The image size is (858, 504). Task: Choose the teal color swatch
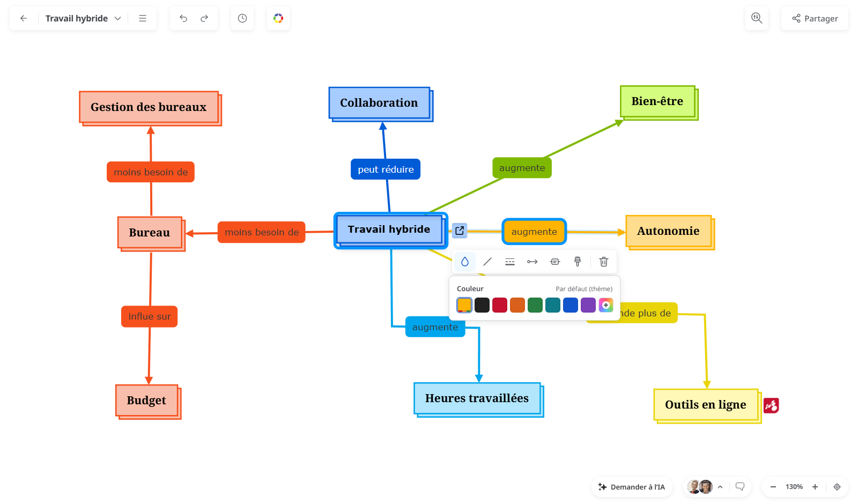tap(553, 305)
